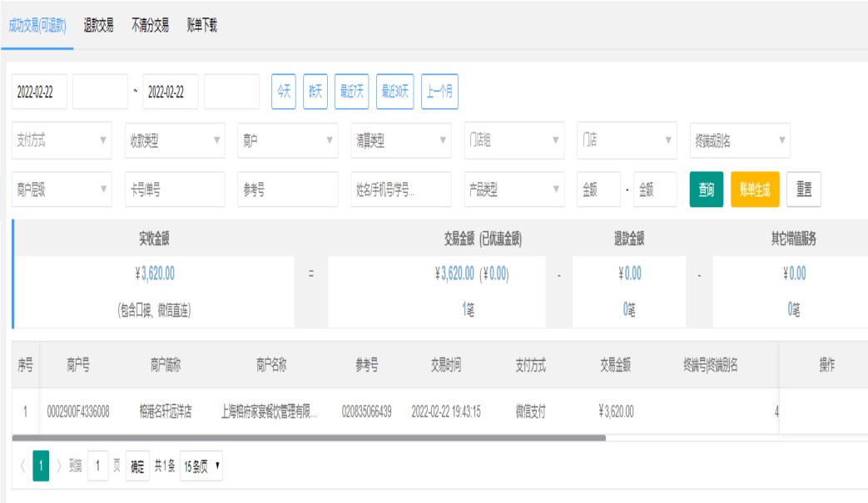Open the 门店组 dropdown list
Image resolution: width=868 pixels, height=503 pixels.
tap(513, 141)
